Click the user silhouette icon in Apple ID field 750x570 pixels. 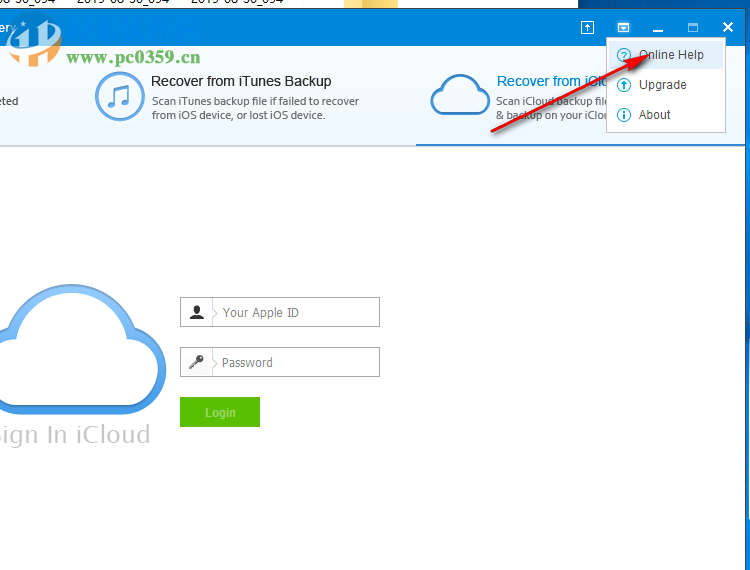click(x=197, y=312)
